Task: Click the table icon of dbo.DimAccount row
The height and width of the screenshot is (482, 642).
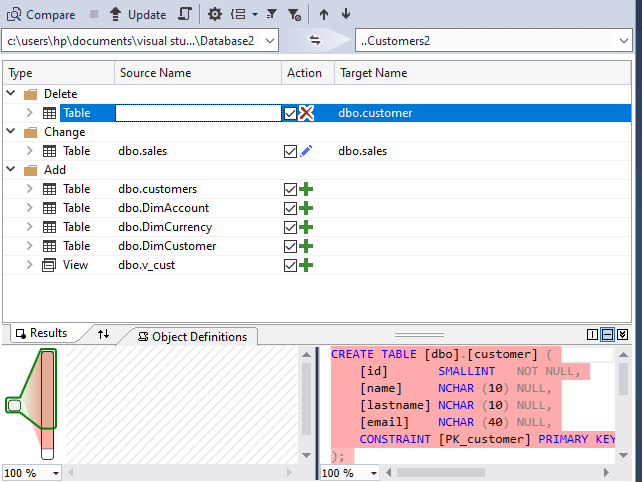Action: [x=50, y=208]
